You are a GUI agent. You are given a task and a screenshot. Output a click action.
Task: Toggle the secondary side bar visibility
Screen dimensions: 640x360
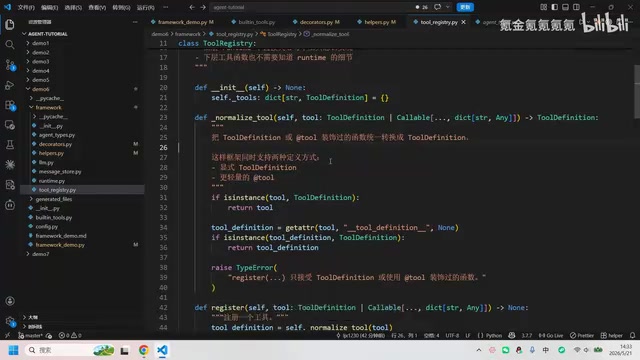click(x=576, y=7)
